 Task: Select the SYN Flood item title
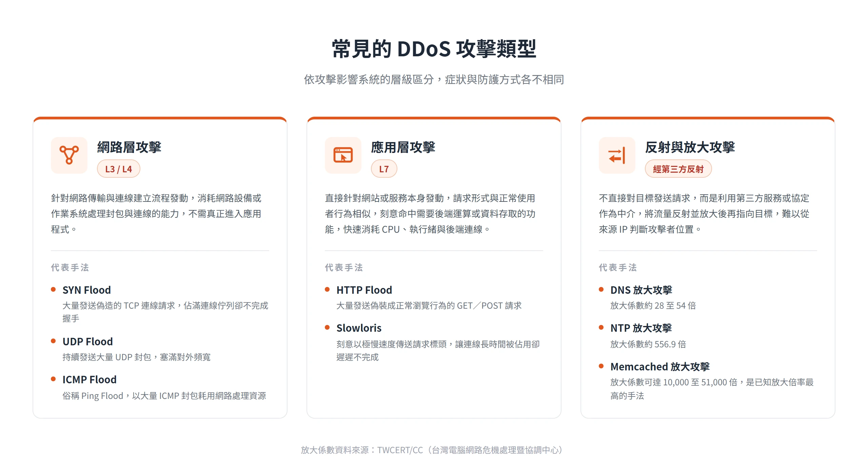click(87, 290)
